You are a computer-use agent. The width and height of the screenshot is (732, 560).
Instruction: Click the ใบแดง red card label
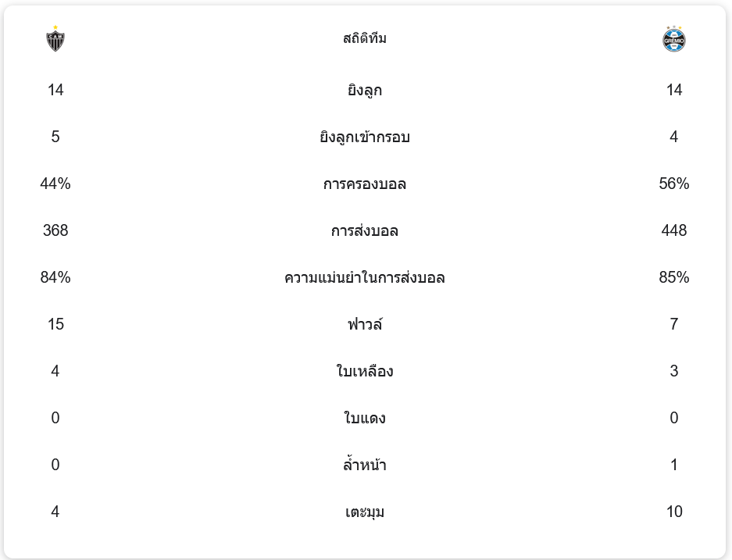365,419
